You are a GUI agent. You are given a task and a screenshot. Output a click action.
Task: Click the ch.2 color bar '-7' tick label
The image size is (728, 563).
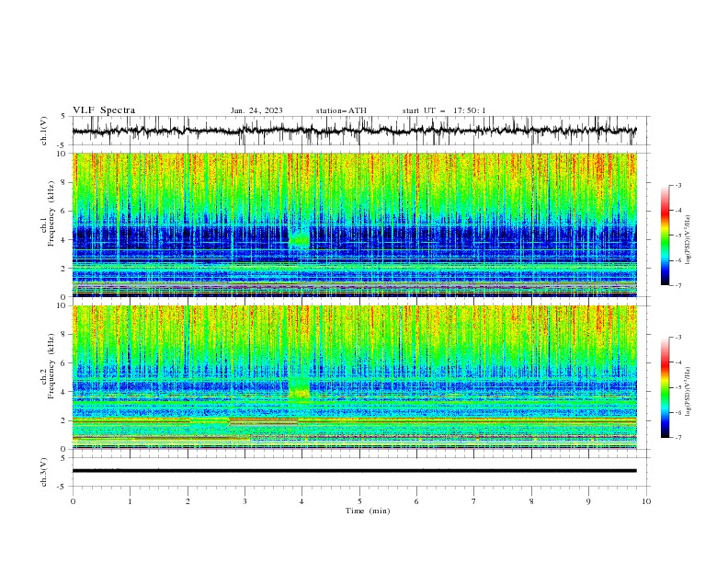tap(677, 438)
